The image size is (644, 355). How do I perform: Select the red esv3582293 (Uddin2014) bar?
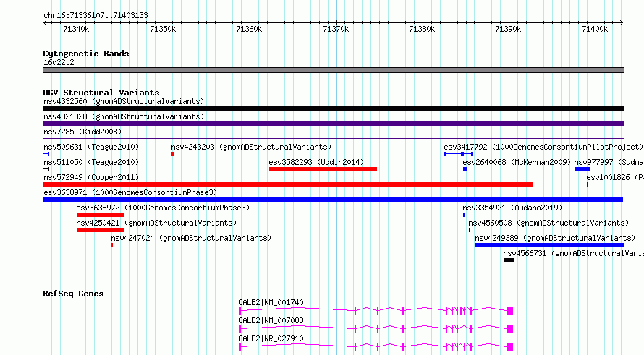click(323, 169)
